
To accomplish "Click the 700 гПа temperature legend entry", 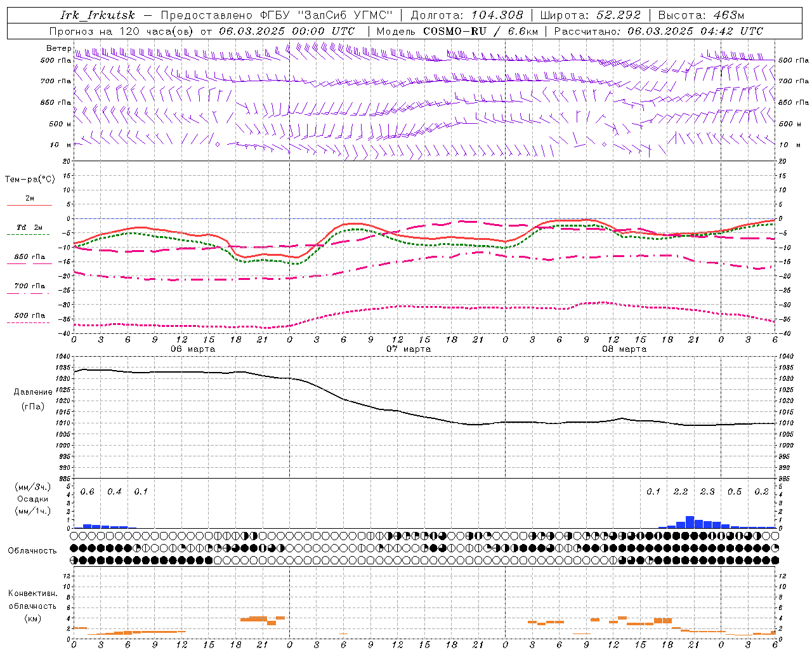I will 30,286.
